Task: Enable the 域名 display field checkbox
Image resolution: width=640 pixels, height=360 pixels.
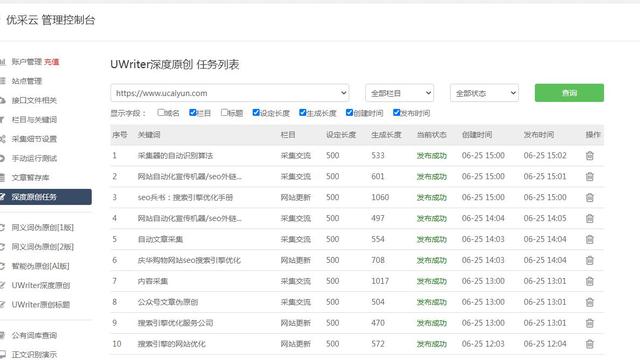Action: [x=161, y=112]
